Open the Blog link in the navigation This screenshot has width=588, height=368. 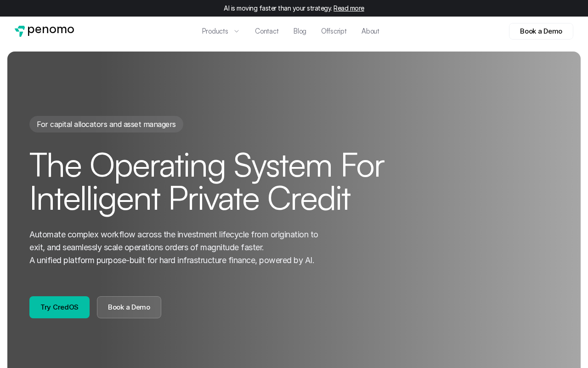click(x=300, y=31)
